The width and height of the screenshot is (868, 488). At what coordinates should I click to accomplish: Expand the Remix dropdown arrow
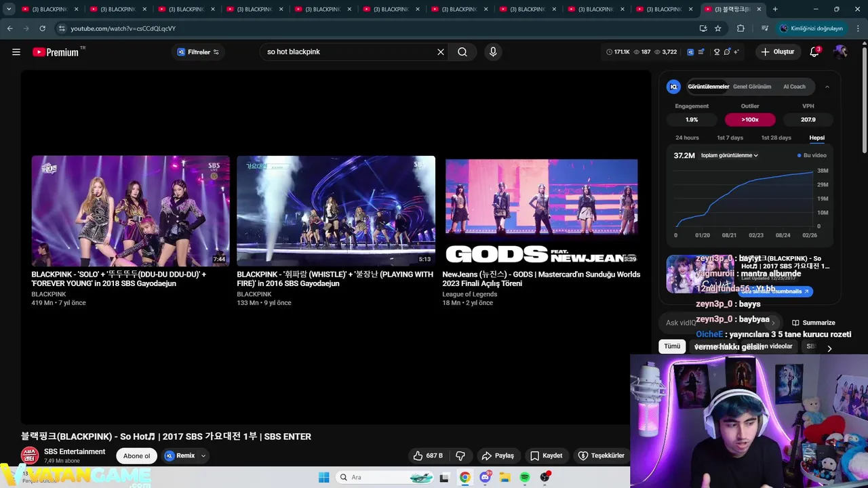click(203, 455)
